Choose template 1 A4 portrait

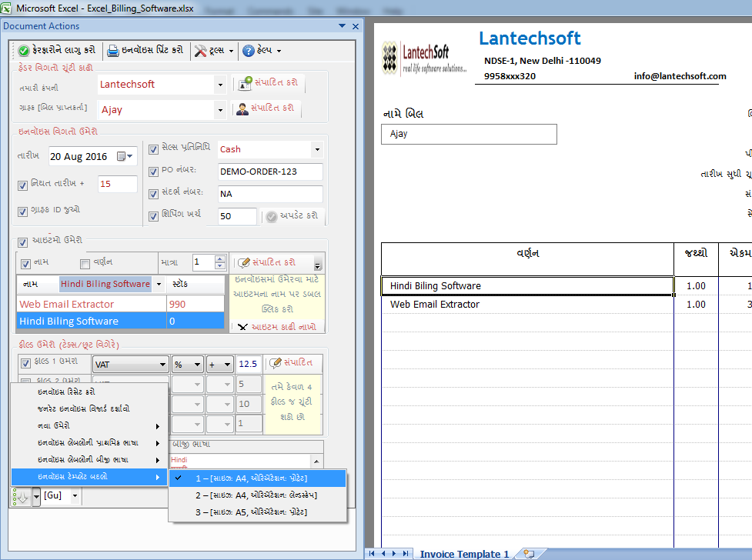[258, 478]
